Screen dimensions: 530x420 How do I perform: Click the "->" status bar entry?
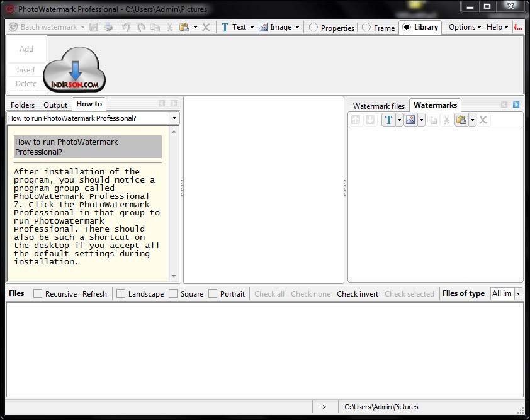pyautogui.click(x=323, y=407)
